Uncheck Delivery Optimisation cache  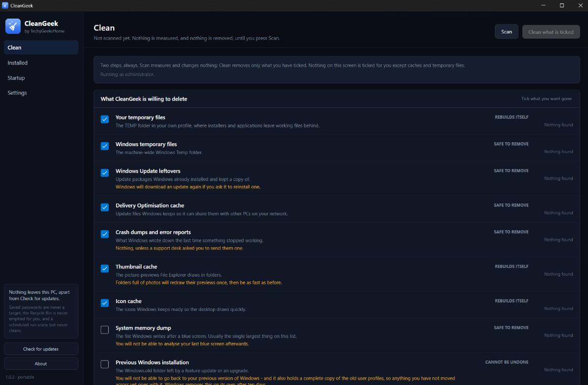coord(104,207)
